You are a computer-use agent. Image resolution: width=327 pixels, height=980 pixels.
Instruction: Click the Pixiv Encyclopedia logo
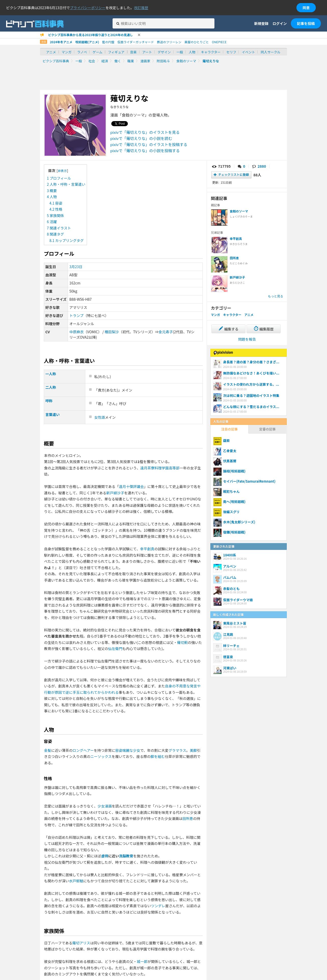point(35,24)
